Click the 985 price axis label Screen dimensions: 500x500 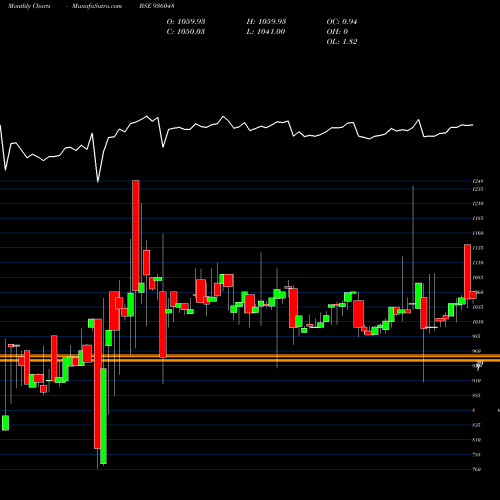(477, 336)
